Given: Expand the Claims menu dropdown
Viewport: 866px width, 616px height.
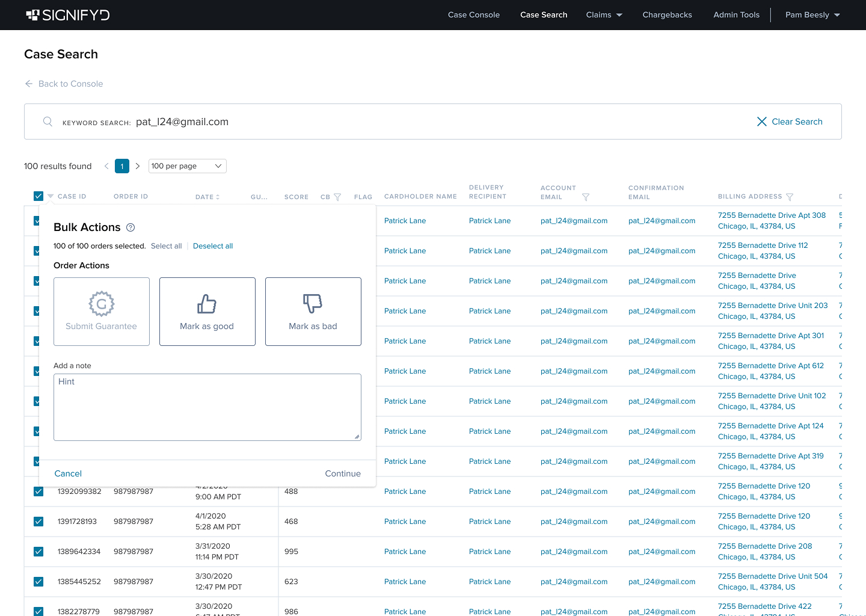Looking at the screenshot, I should pyautogui.click(x=604, y=15).
